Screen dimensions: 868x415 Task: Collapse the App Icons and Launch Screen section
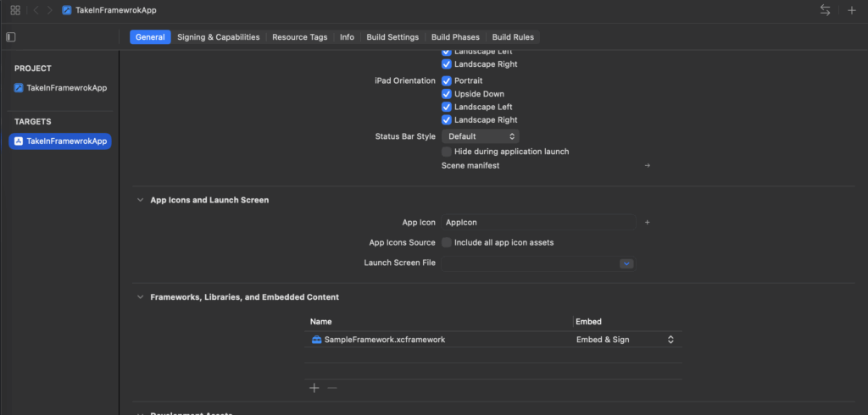(140, 201)
